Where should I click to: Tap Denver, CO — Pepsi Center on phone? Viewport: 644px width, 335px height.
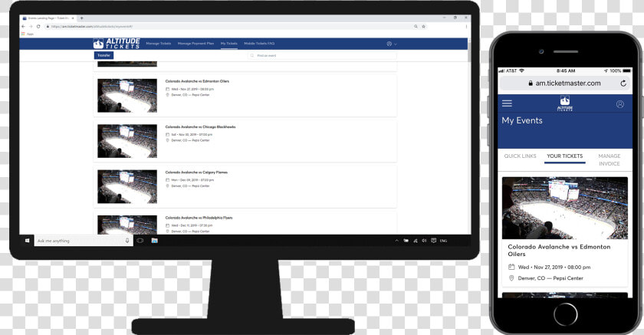(x=550, y=278)
